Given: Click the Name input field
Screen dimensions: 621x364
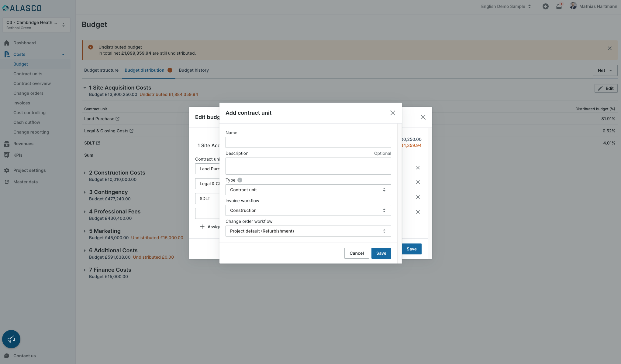Looking at the screenshot, I should point(308,142).
